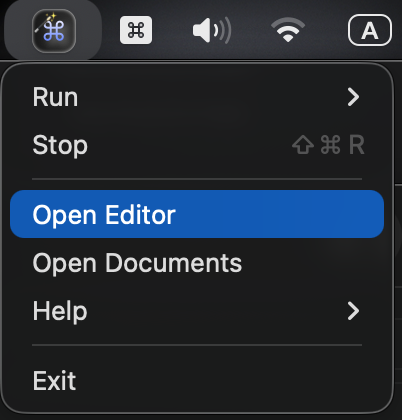Screen dimensions: 402x420
Task: Select the highlighted Open Editor item
Action: [x=197, y=214]
